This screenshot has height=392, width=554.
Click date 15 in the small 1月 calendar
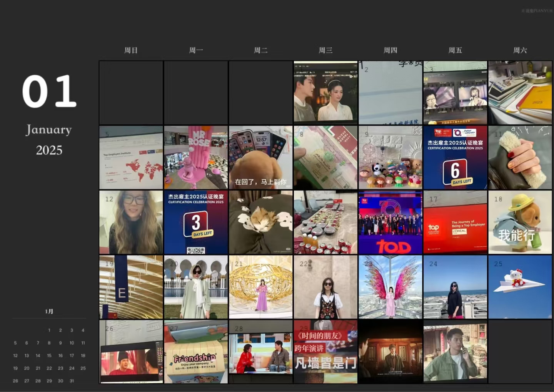[49, 355]
